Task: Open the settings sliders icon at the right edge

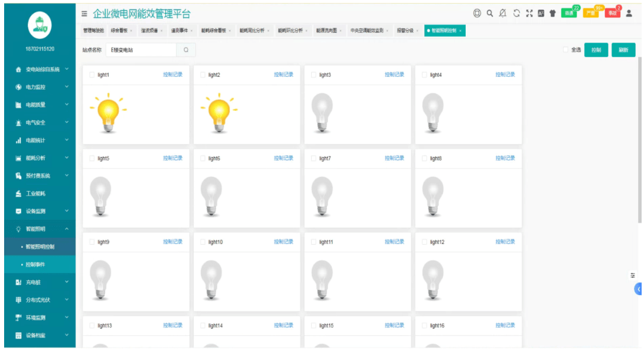Action: pyautogui.click(x=633, y=275)
